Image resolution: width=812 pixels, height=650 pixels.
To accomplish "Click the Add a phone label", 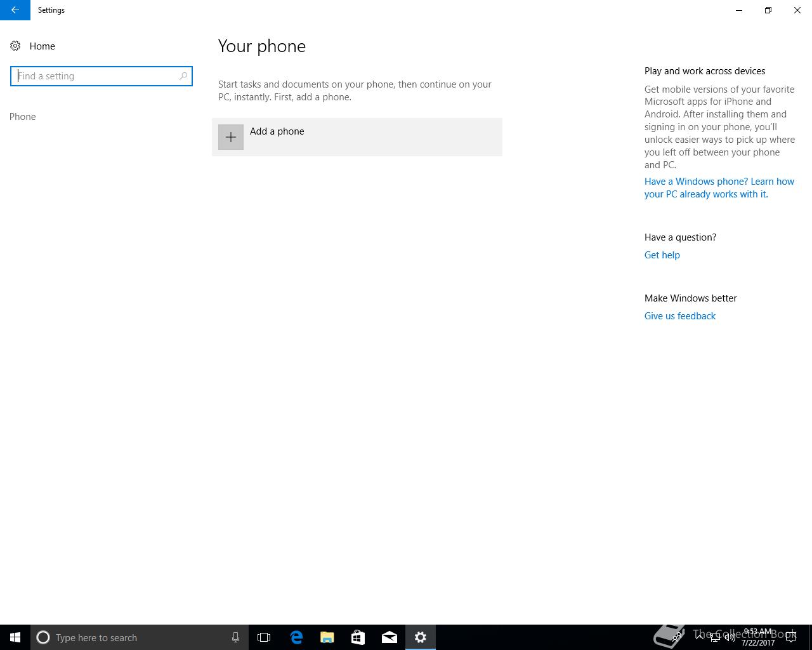I will [277, 131].
